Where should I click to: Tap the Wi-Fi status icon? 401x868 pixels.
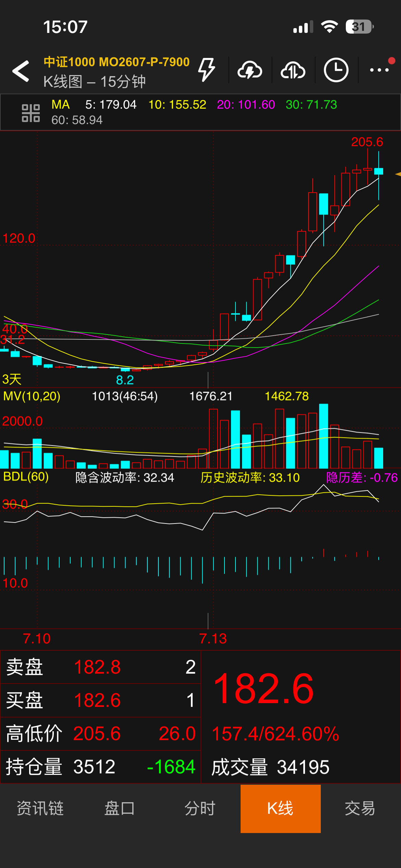(329, 26)
